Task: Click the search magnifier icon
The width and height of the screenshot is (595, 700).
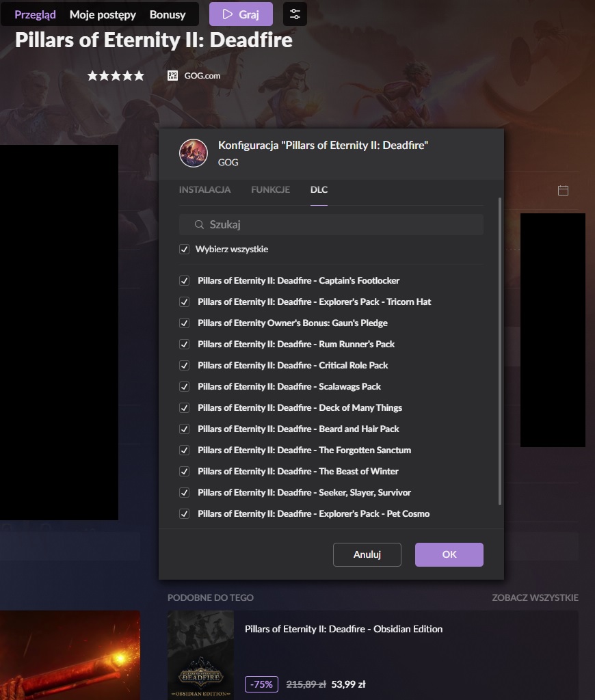Action: pos(199,224)
